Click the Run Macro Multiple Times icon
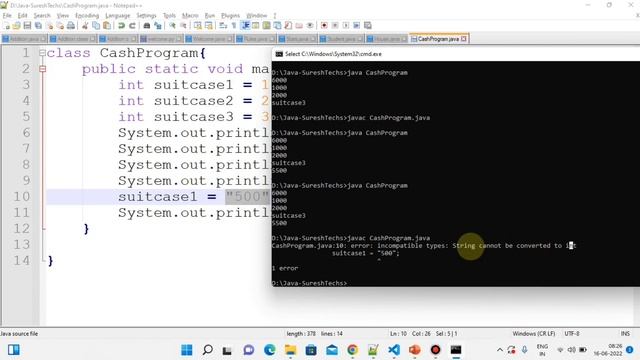640x360 pixels. click(356, 25)
